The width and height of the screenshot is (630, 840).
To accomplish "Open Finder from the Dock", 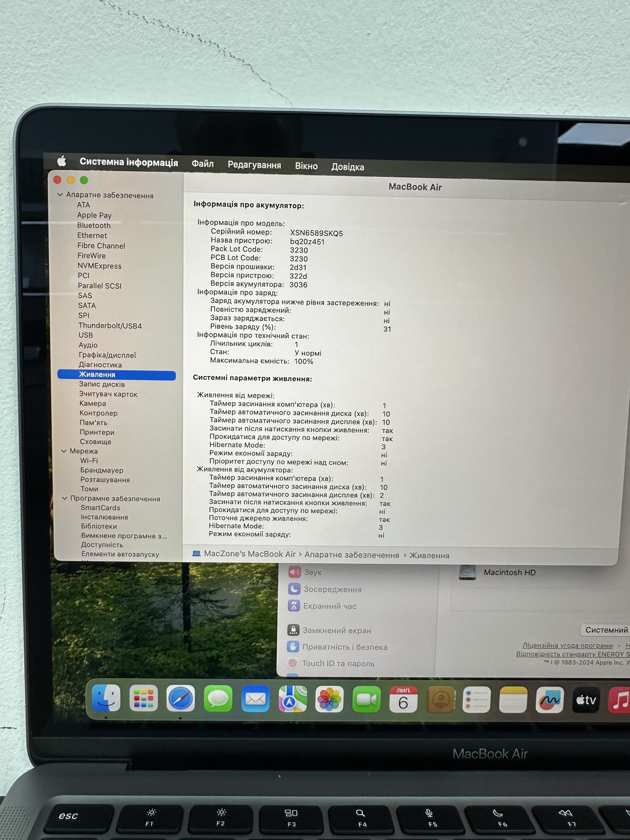I will click(x=106, y=698).
